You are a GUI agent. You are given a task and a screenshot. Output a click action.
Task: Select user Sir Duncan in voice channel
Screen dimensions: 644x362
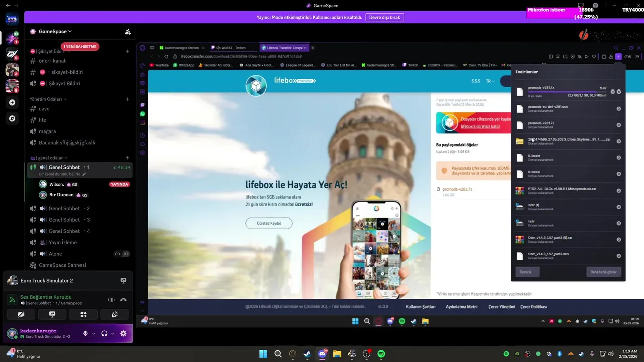point(85,195)
